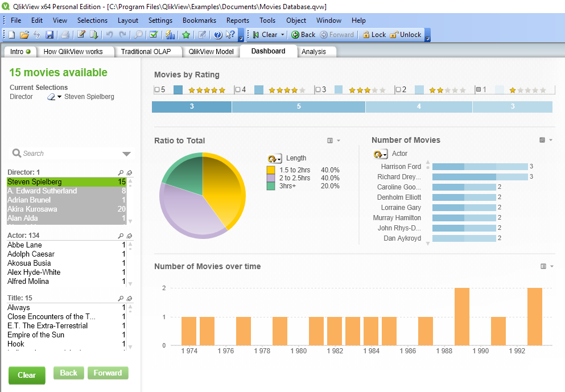Clear the Director list with its eraser
565x392 pixels.
(129, 172)
